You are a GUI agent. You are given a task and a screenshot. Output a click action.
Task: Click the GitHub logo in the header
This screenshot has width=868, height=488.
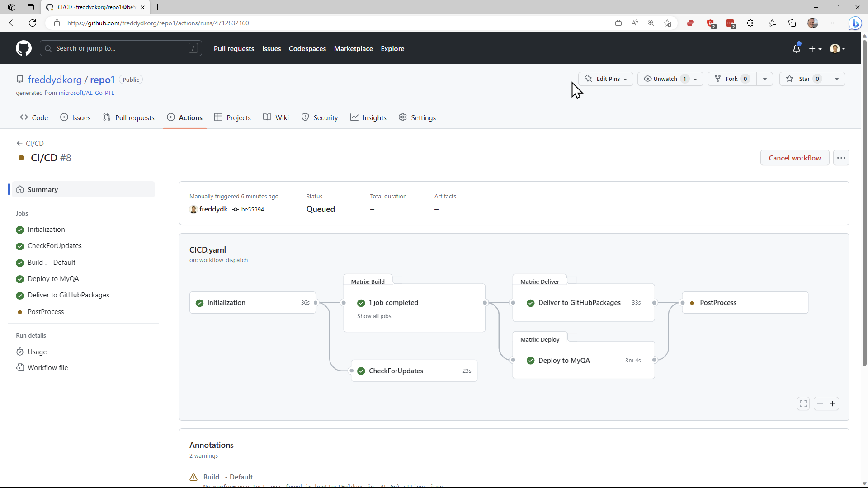point(23,48)
